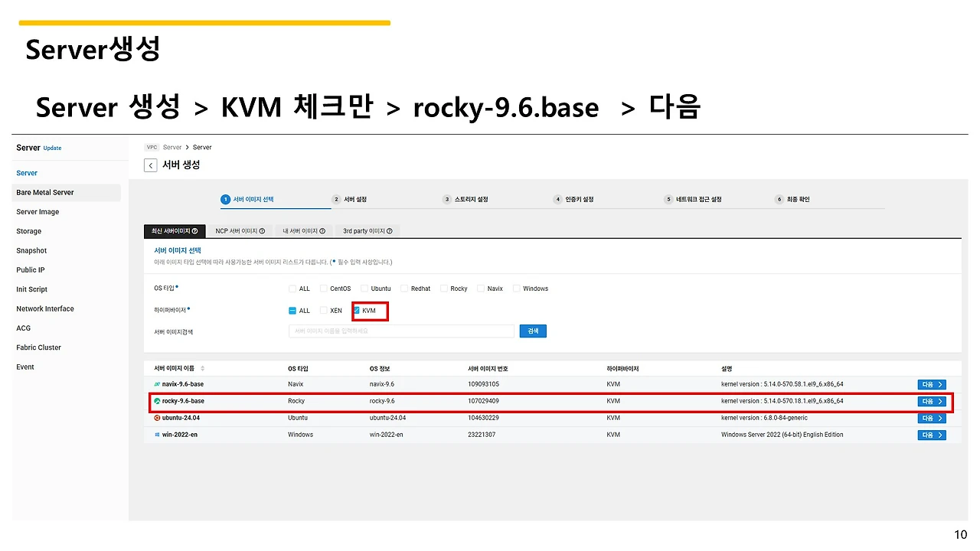Check the XEN hypervisor checkbox
Screen dimensions: 980x551
point(324,311)
